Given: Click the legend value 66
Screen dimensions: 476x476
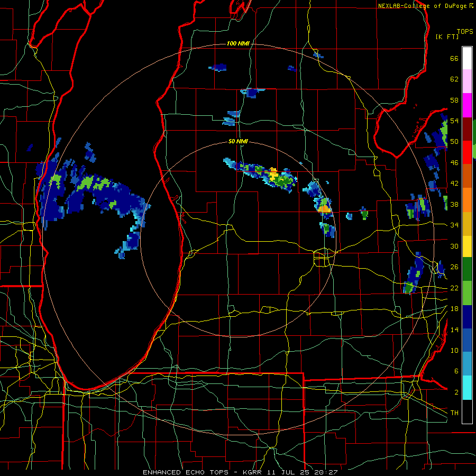Looking at the screenshot, I should click(454, 59).
